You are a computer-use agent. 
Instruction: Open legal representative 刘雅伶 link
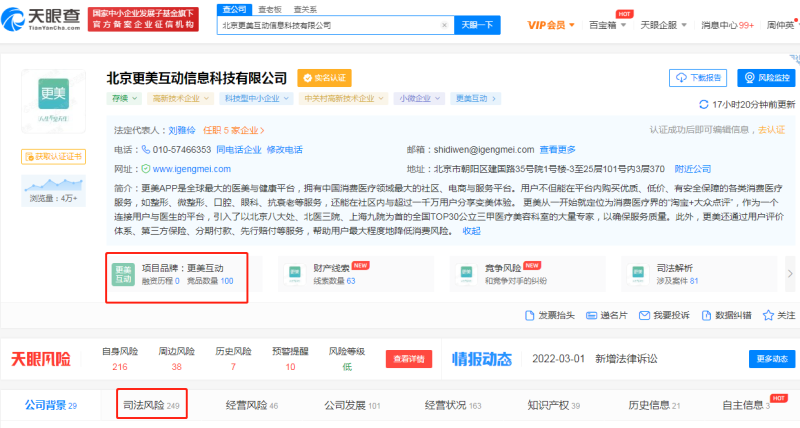[x=182, y=131]
